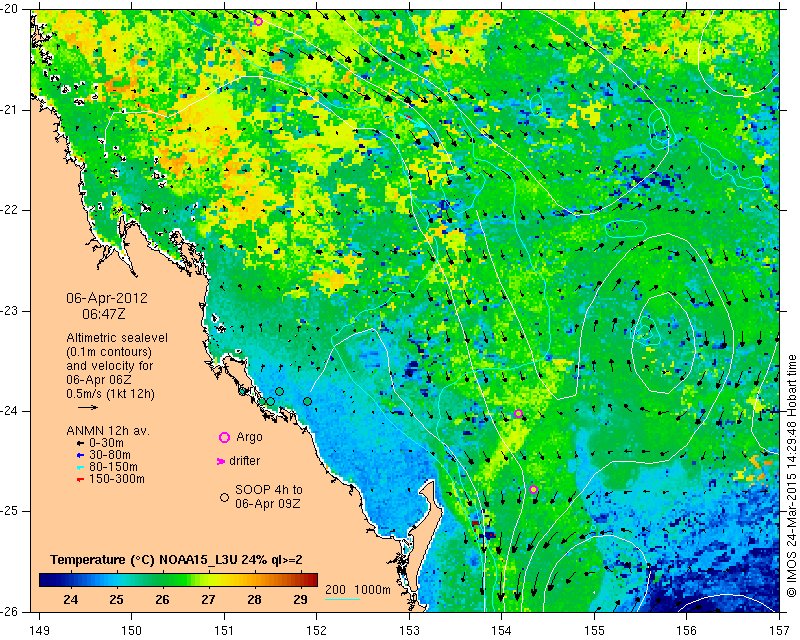Click the '-22' latitude axis label
800x640 pixels.
9,210
